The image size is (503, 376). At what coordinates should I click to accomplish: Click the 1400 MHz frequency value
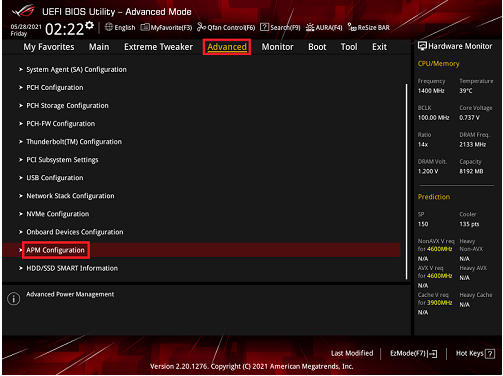tap(431, 91)
